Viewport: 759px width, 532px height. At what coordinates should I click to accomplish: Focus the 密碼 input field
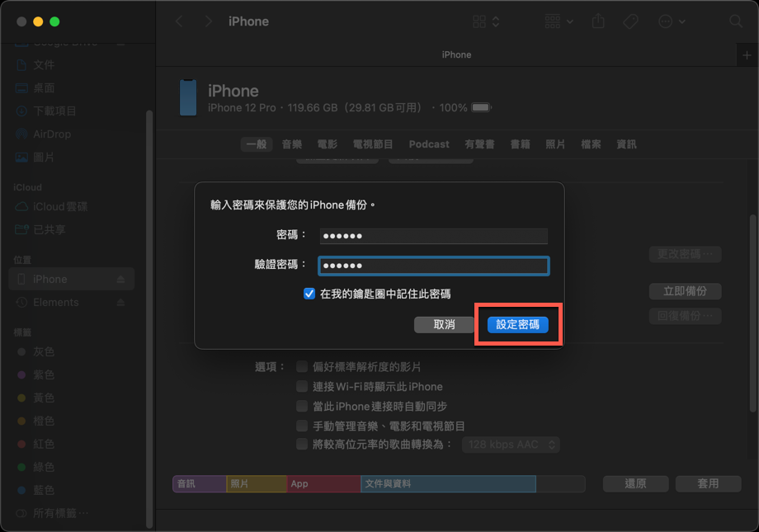[433, 236]
